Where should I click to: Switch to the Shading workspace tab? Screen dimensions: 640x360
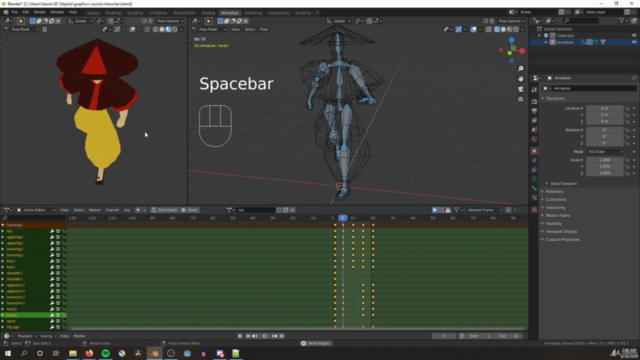(208, 13)
